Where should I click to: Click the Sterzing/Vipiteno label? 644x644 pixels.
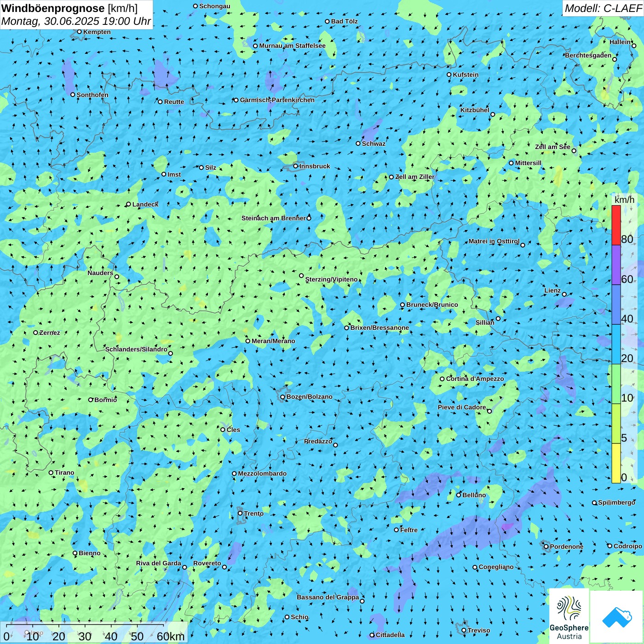[x=331, y=279]
